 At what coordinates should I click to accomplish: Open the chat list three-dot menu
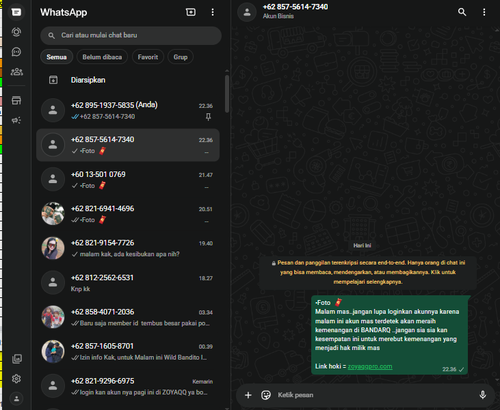(x=213, y=12)
